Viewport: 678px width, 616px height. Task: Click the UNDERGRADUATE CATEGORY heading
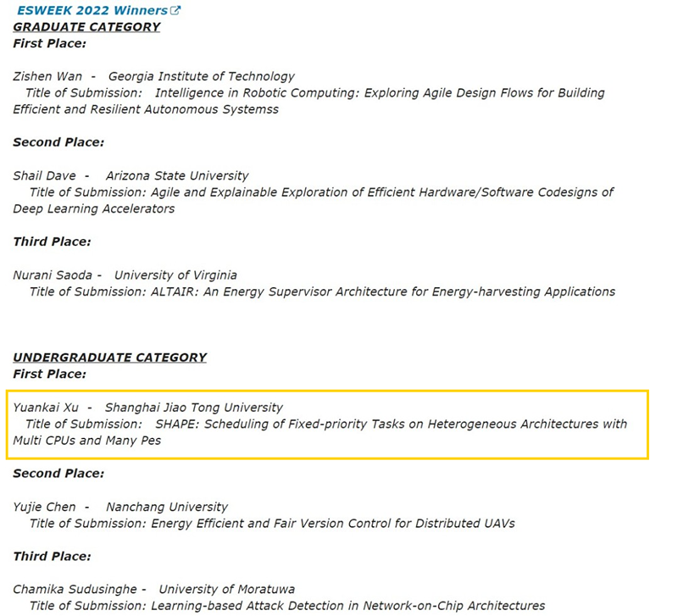click(x=110, y=358)
